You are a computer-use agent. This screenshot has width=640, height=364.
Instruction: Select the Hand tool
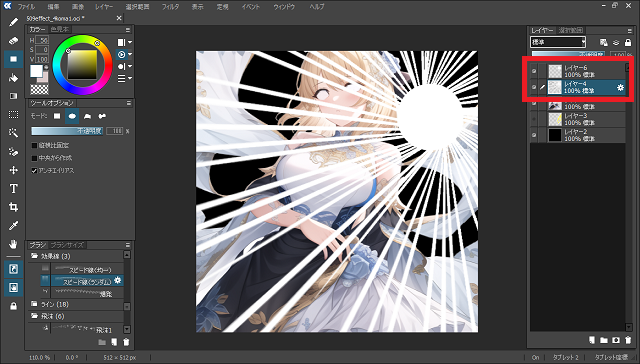(x=13, y=244)
